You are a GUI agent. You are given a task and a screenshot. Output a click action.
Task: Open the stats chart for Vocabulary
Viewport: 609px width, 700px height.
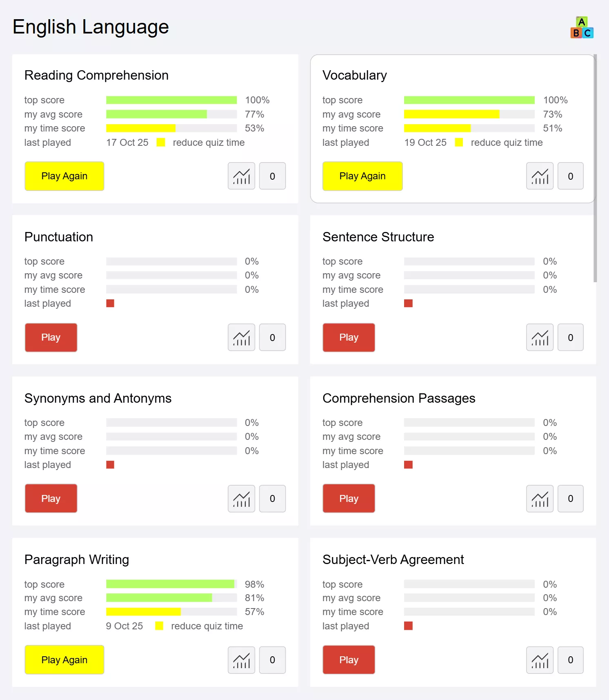(540, 176)
